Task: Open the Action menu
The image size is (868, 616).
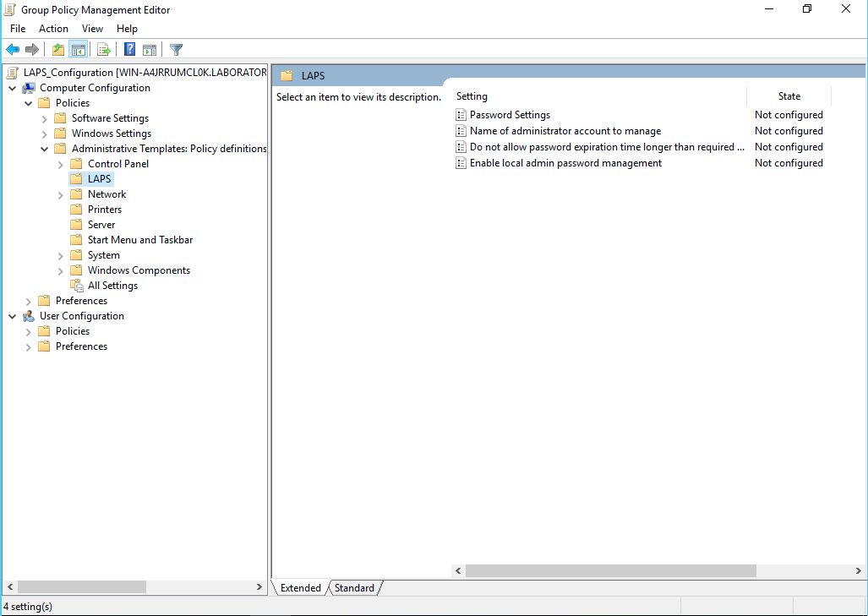Action: 54,29
